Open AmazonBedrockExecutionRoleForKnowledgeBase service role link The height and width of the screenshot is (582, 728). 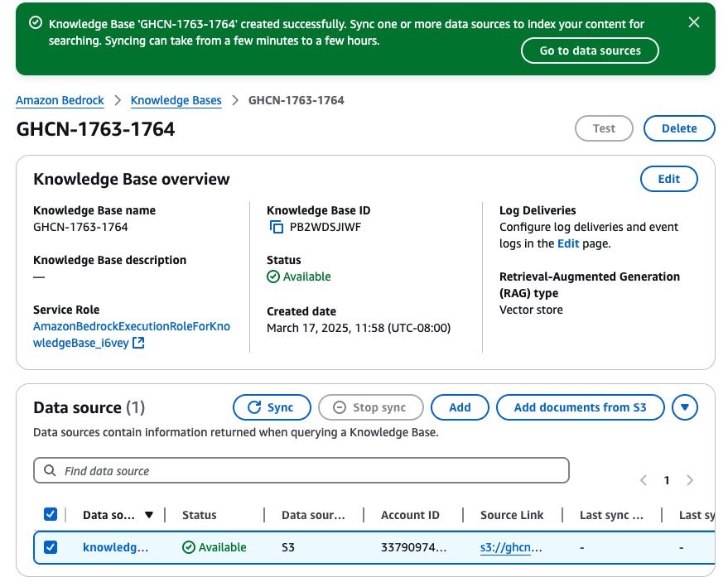[x=132, y=334]
